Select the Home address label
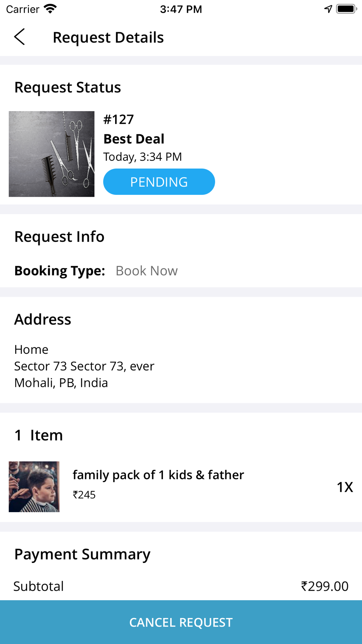The width and height of the screenshot is (362, 644). 31,350
